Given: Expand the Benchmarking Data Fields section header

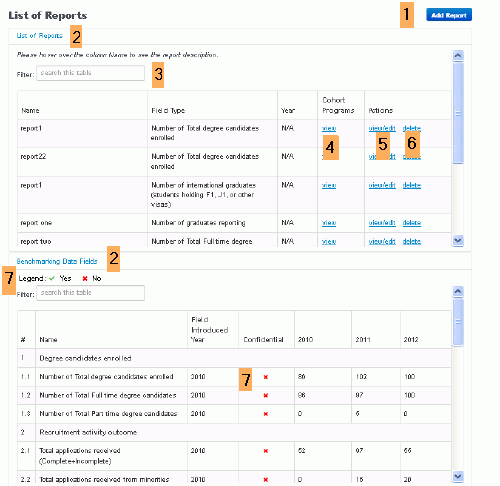Looking at the screenshot, I should click(x=57, y=261).
